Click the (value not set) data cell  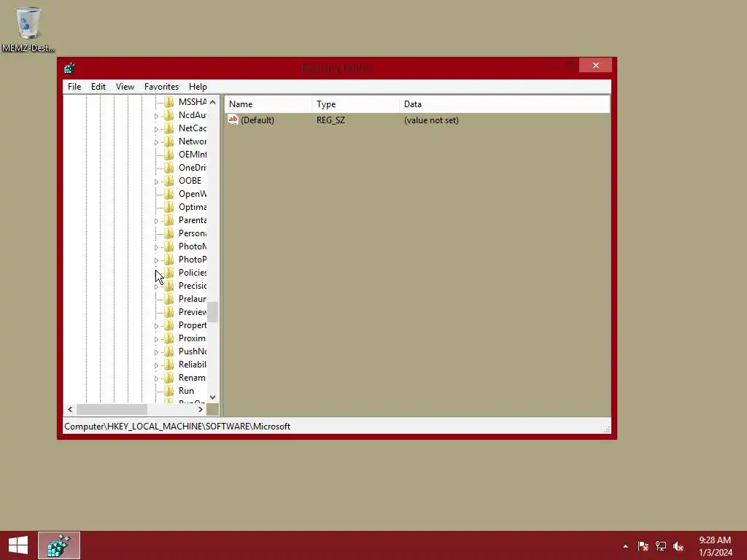(x=431, y=120)
